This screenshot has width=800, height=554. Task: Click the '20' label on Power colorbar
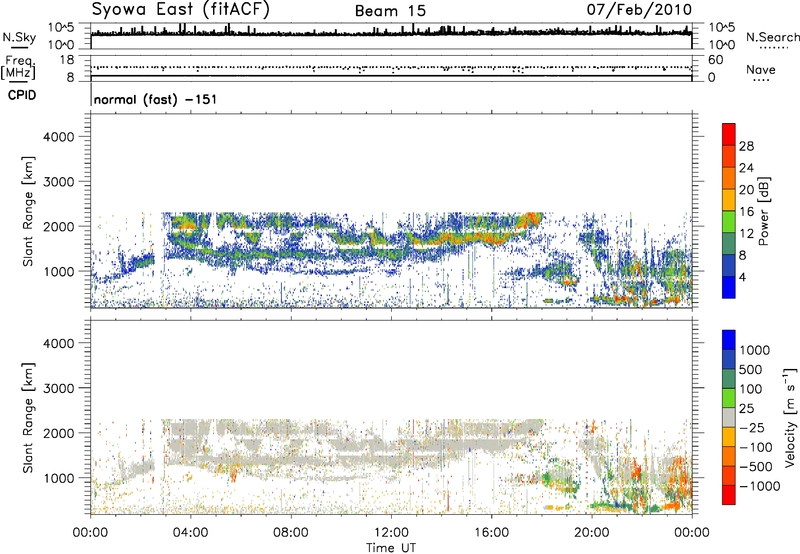pyautogui.click(x=746, y=190)
